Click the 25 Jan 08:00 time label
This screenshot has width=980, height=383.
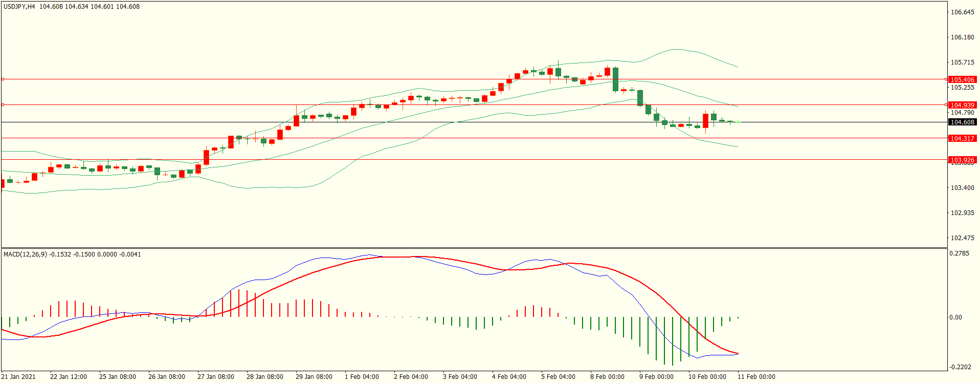[x=118, y=377]
